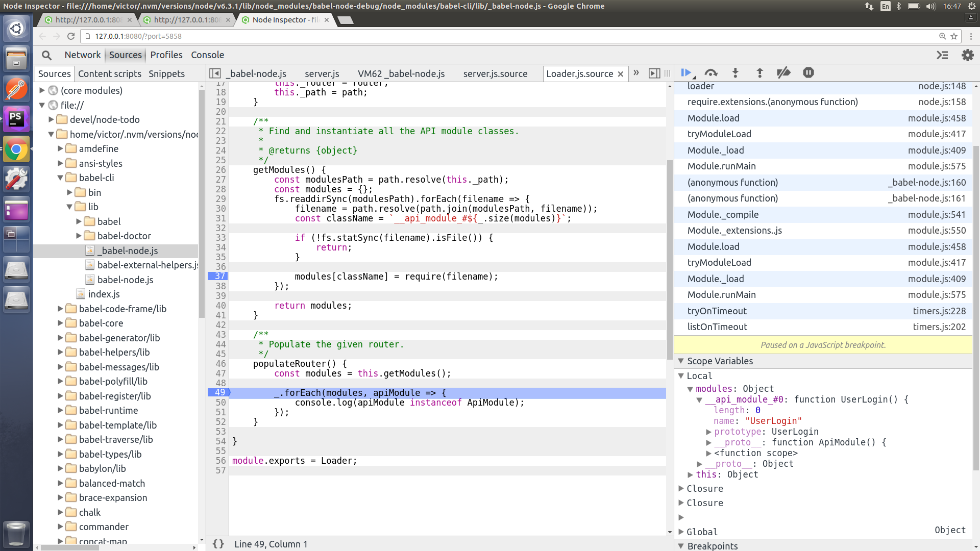Expand the (core modules) tree node
Image resolution: width=980 pixels, height=551 pixels.
[x=42, y=90]
